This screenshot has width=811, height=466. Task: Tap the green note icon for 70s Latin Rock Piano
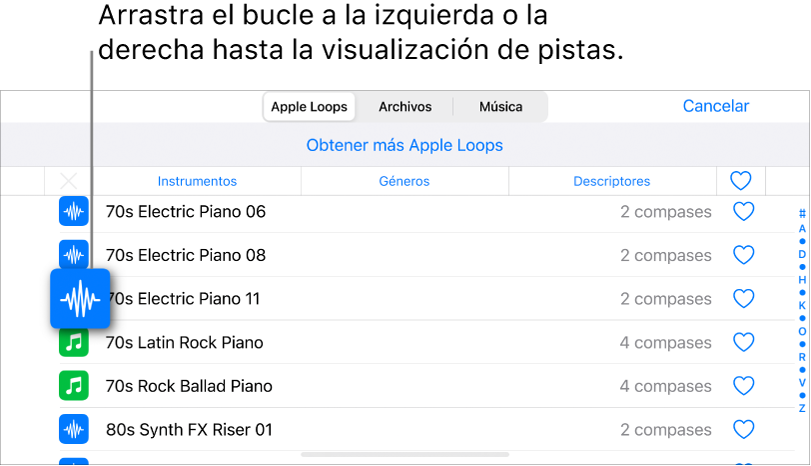[74, 342]
